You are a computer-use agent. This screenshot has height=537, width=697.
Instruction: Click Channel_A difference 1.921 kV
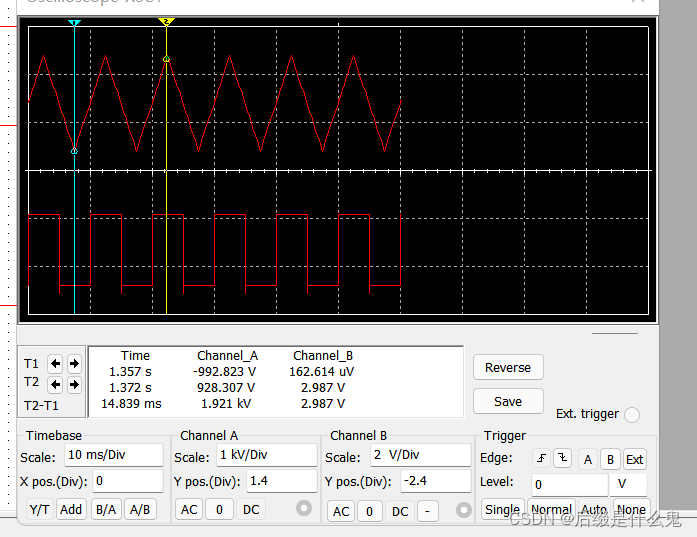226,404
